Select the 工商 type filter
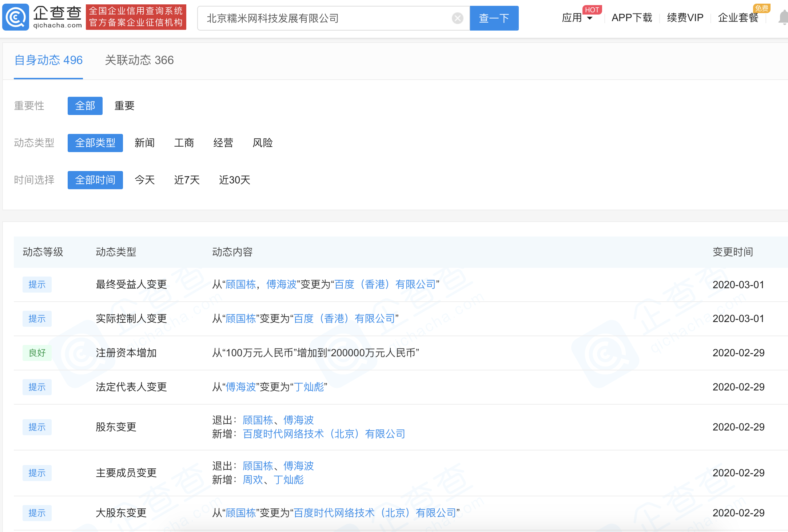The height and width of the screenshot is (532, 788). [x=184, y=143]
